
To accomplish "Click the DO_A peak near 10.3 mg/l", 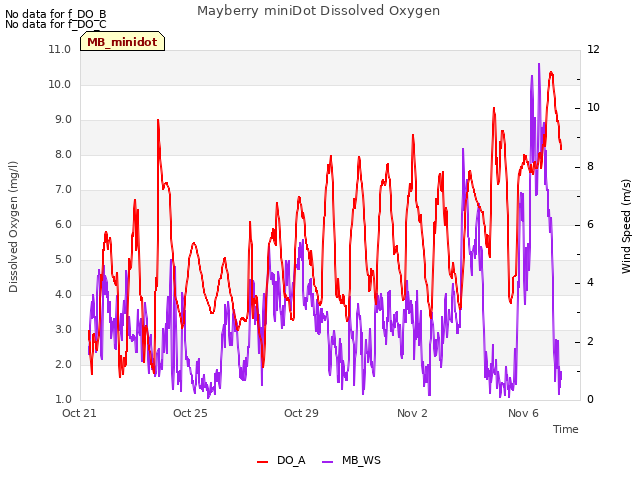I will tap(551, 73).
